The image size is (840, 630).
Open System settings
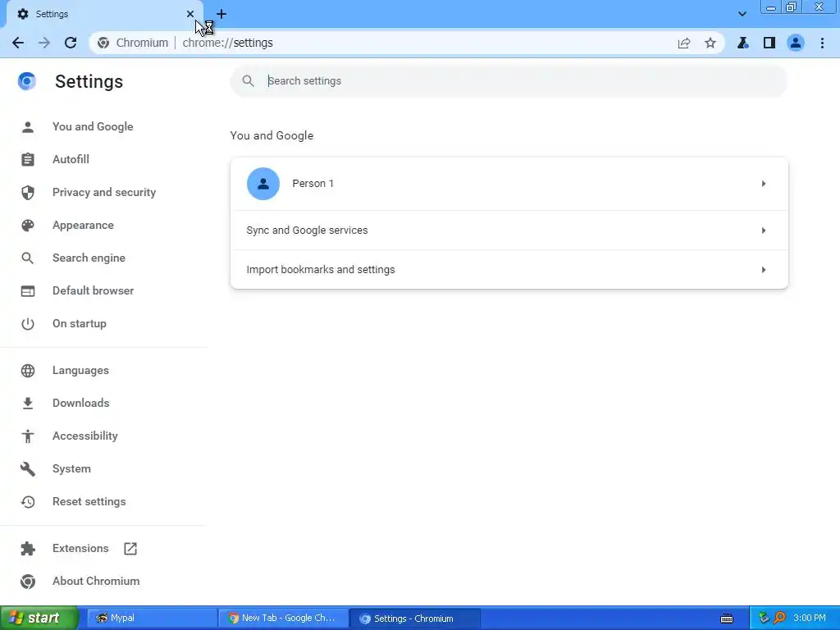(x=71, y=468)
